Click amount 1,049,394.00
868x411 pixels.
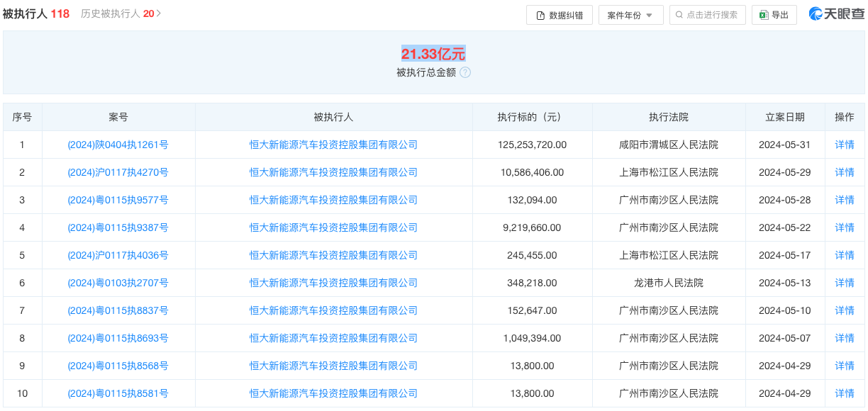[532, 338]
